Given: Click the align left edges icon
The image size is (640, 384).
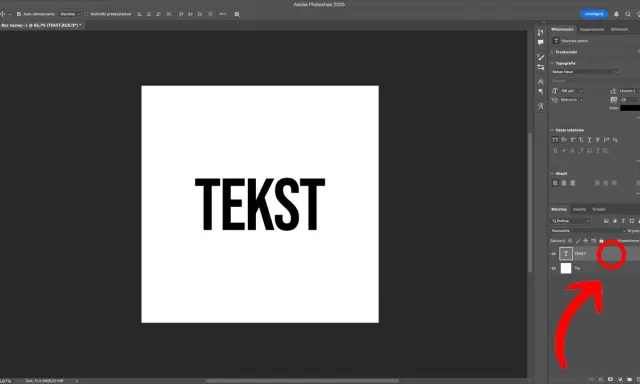Looking at the screenshot, I should click(x=140, y=14).
